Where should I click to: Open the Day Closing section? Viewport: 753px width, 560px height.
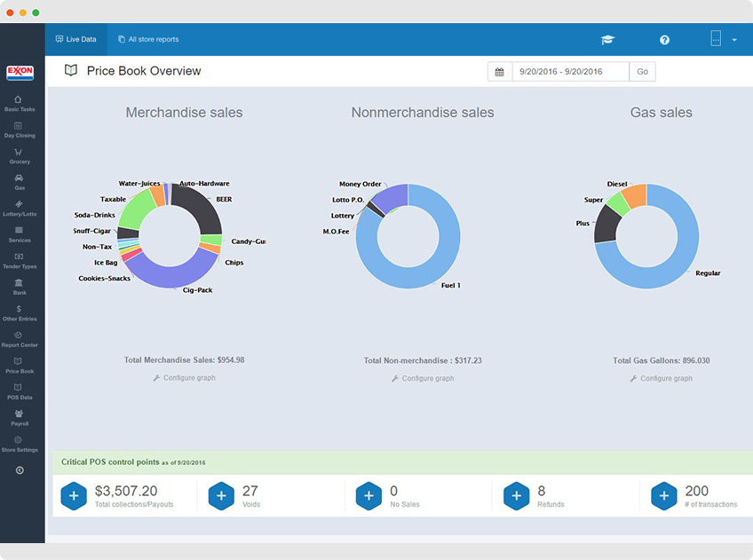[x=20, y=130]
